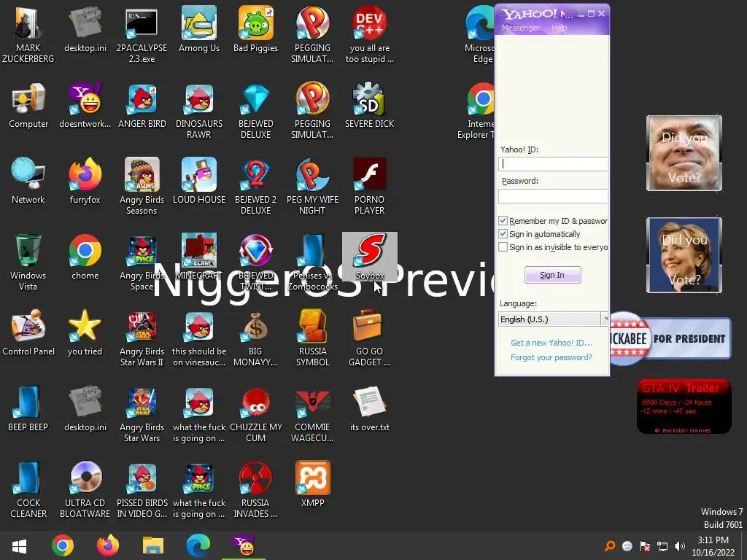Viewport: 747px width, 560px height.
Task: Select the RUSSIA INVADES radiation icon
Action: click(256, 489)
